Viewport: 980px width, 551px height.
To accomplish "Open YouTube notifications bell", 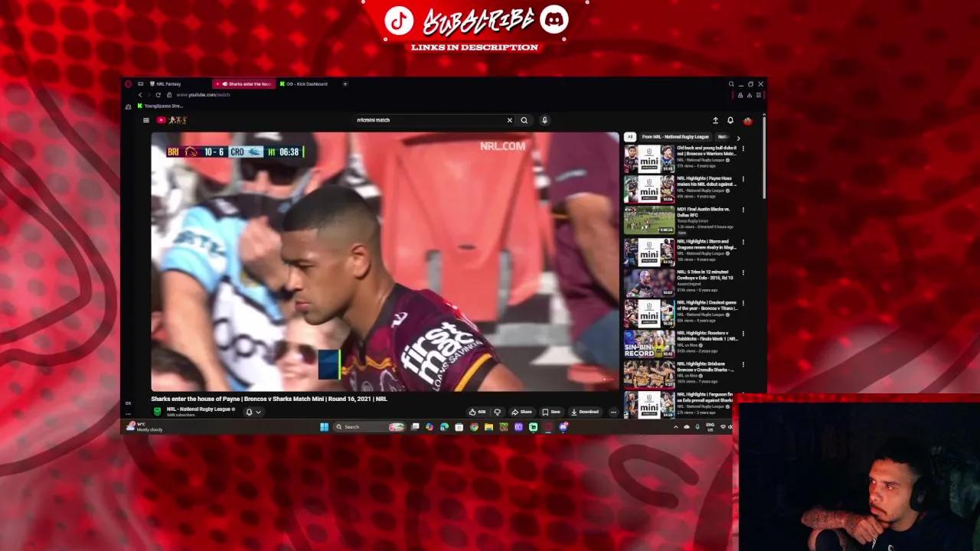I will 730,120.
